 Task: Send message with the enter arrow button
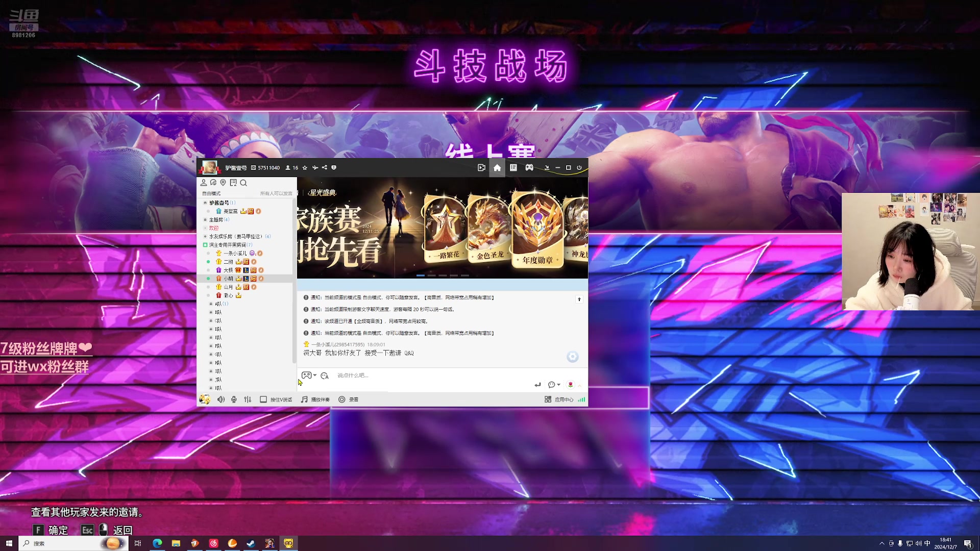537,385
